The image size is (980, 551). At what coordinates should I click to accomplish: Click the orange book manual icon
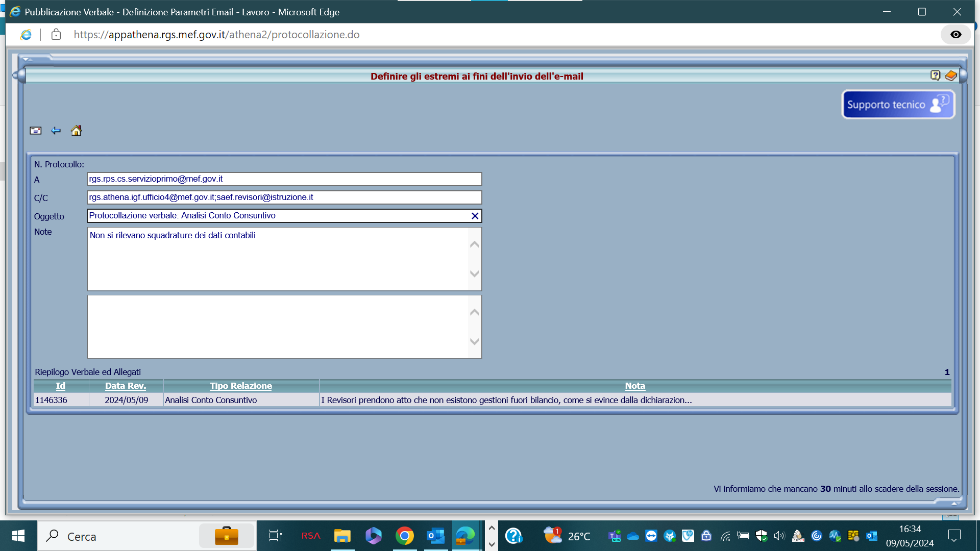[950, 76]
